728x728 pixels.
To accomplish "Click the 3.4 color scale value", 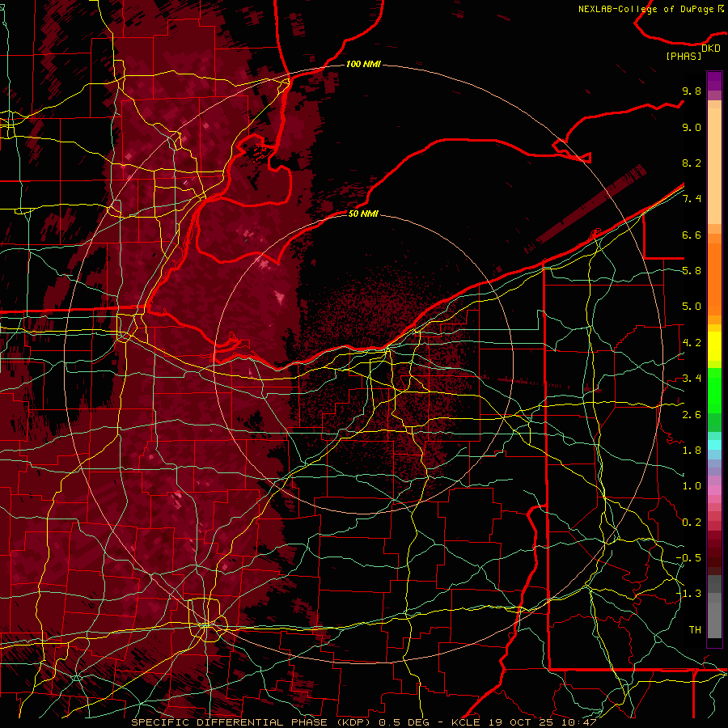I will [692, 379].
